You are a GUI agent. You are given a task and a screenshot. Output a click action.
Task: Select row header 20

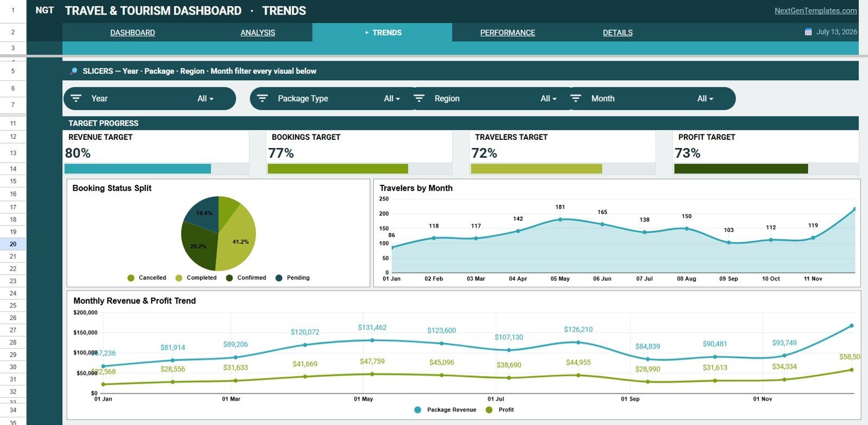point(13,244)
